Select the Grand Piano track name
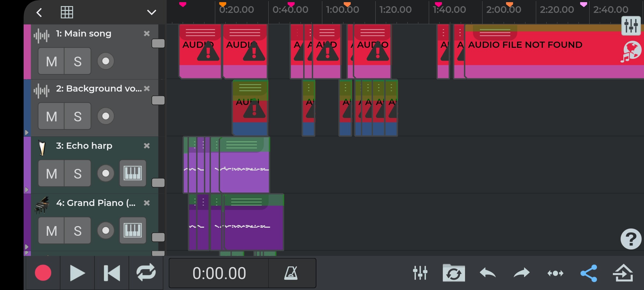This screenshot has width=644, height=290. click(96, 203)
